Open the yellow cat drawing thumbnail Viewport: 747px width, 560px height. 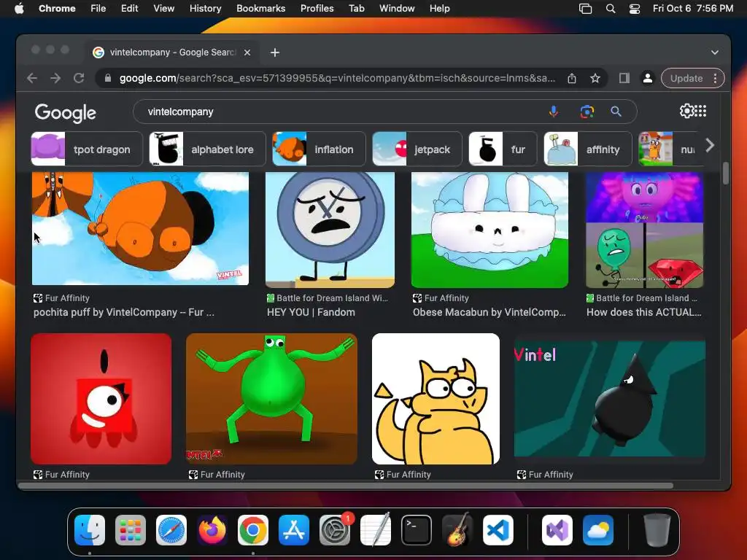point(436,399)
